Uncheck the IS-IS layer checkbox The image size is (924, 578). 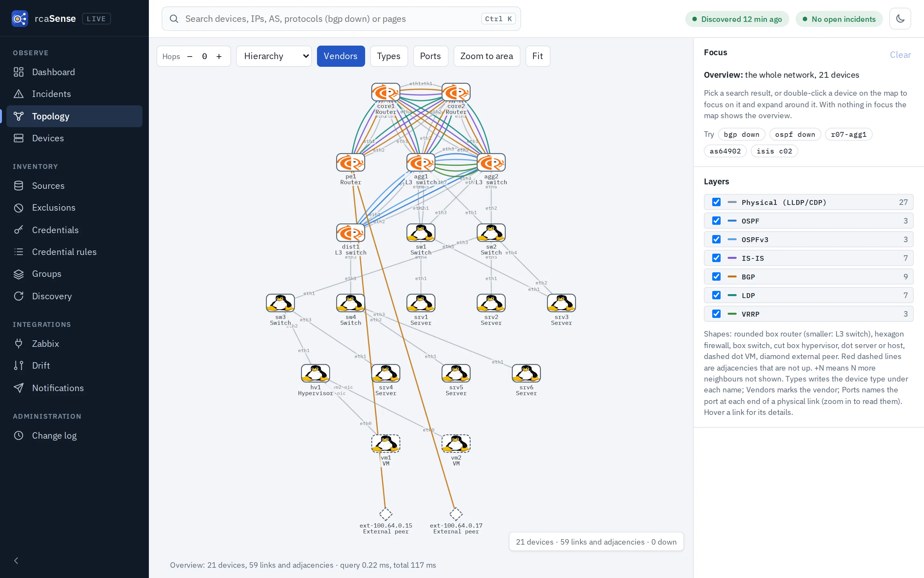click(716, 258)
